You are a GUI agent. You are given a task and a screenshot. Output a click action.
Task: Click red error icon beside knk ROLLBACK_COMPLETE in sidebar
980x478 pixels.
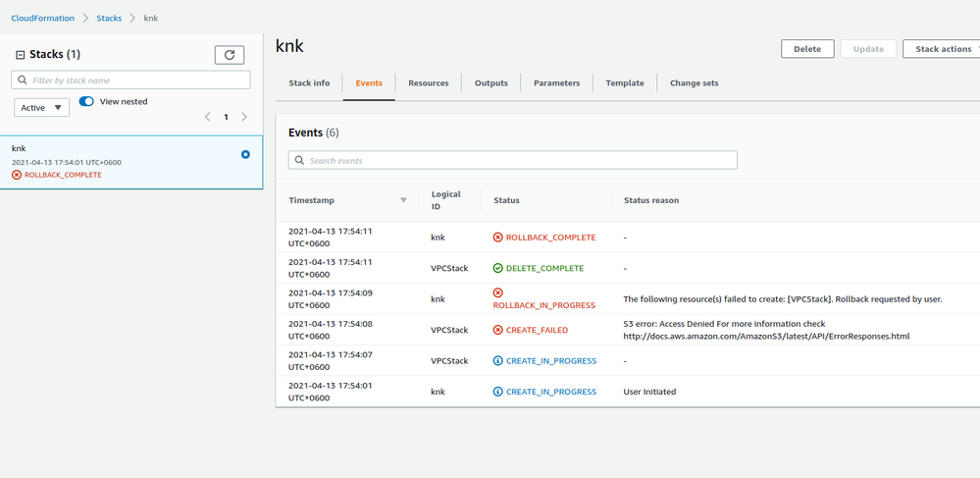click(17, 175)
